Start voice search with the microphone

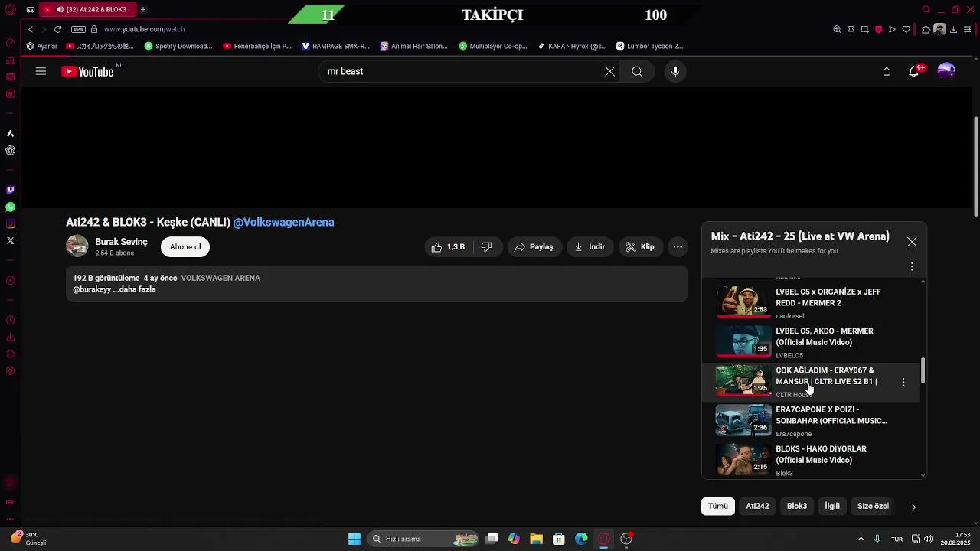coord(675,71)
